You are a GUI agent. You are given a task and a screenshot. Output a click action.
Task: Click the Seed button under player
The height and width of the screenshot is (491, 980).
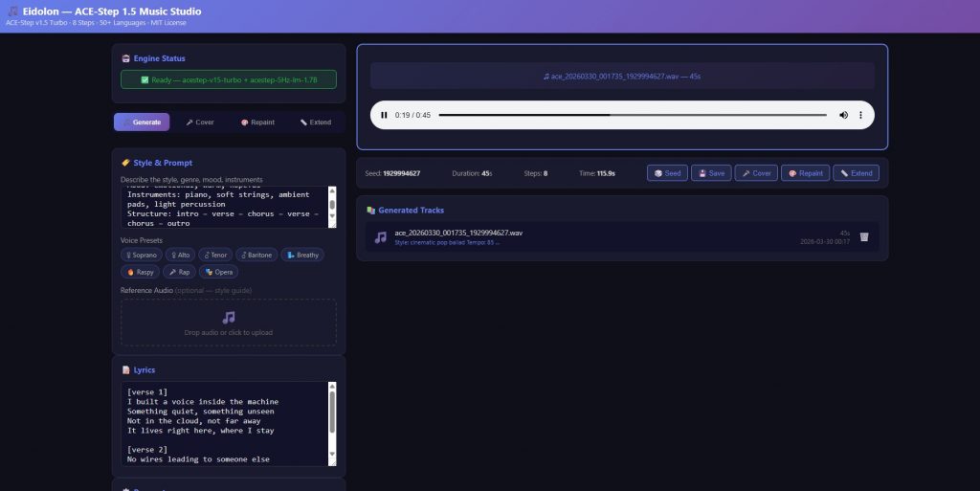[667, 173]
